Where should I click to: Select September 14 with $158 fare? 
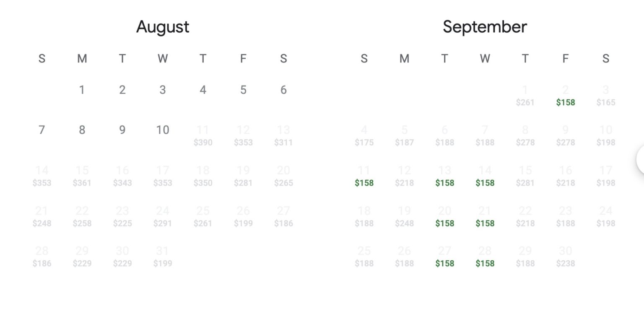coord(485,176)
